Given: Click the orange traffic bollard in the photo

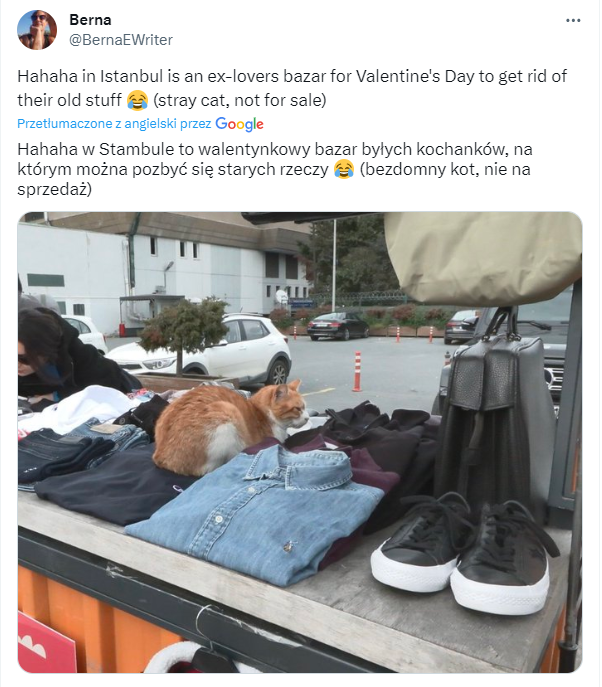Looking at the screenshot, I should coord(358,371).
